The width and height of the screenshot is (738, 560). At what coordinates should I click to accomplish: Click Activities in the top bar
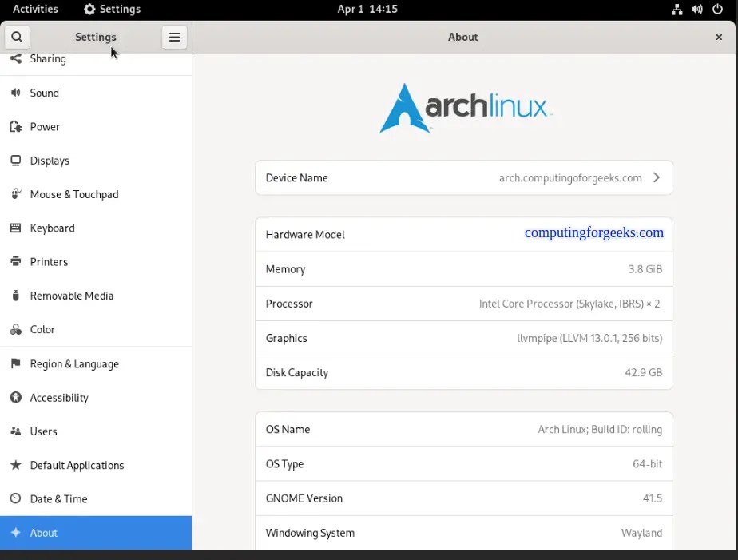(35, 10)
